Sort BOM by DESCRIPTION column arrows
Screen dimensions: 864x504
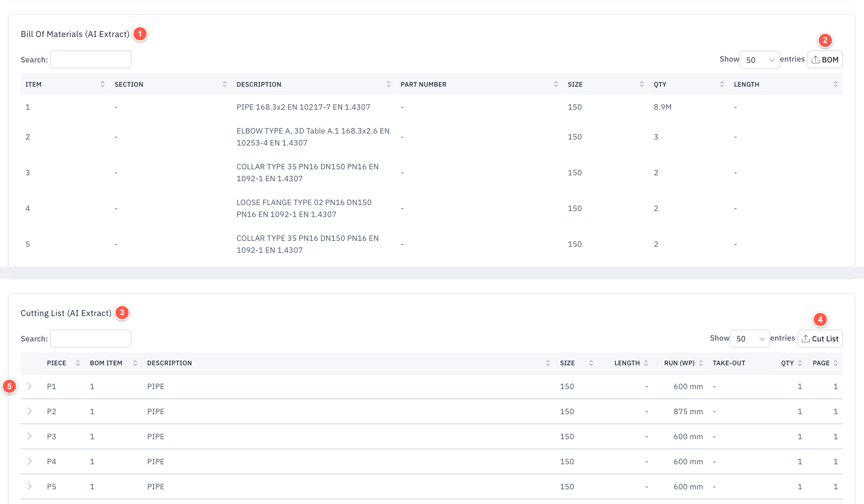(x=389, y=84)
